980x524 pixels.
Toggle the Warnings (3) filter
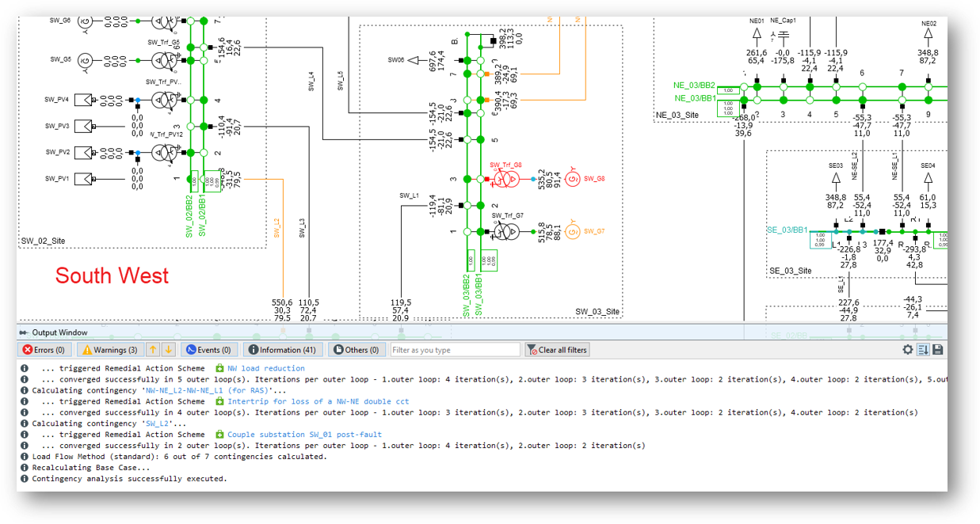[x=109, y=350]
